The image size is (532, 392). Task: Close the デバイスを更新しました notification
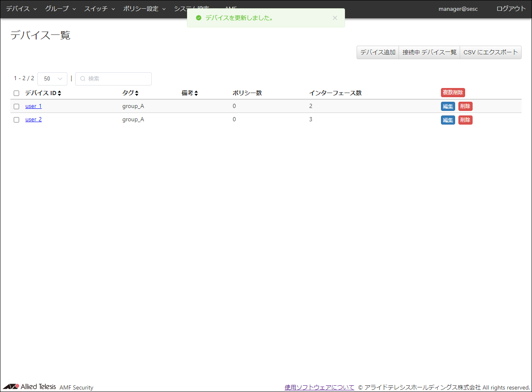pyautogui.click(x=335, y=18)
